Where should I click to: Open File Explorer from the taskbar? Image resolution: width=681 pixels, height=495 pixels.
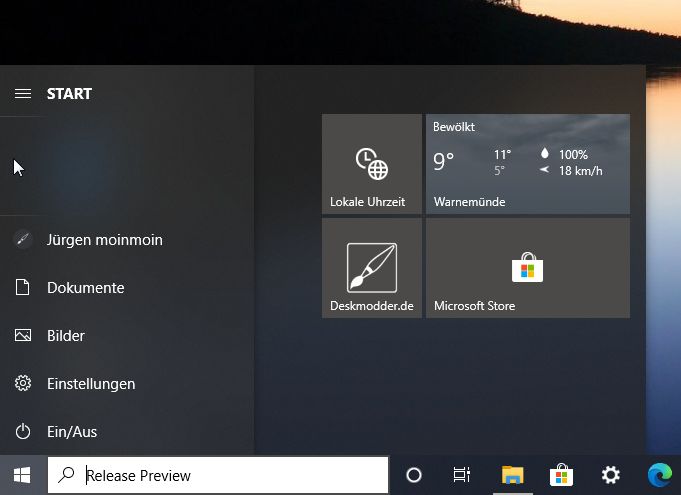[x=512, y=475]
